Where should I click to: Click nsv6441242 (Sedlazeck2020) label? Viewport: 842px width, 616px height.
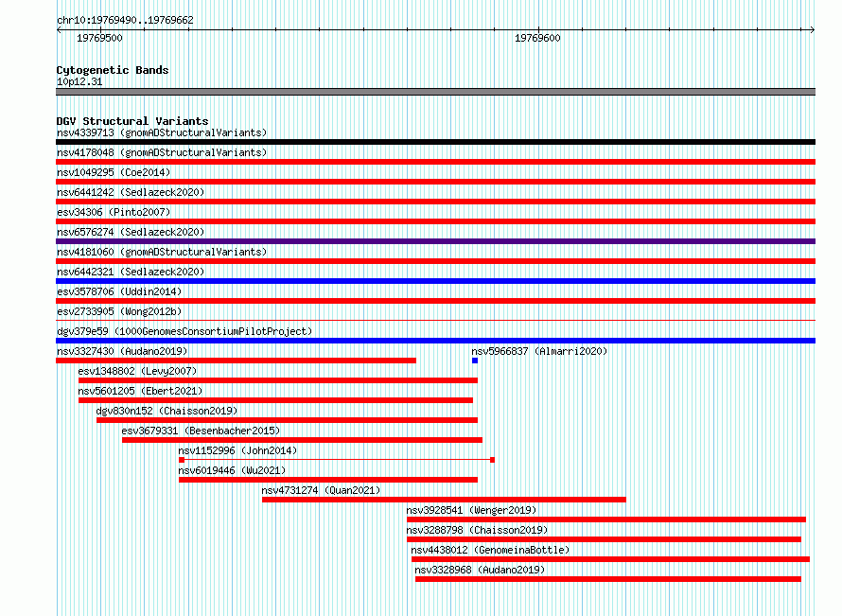131,192
